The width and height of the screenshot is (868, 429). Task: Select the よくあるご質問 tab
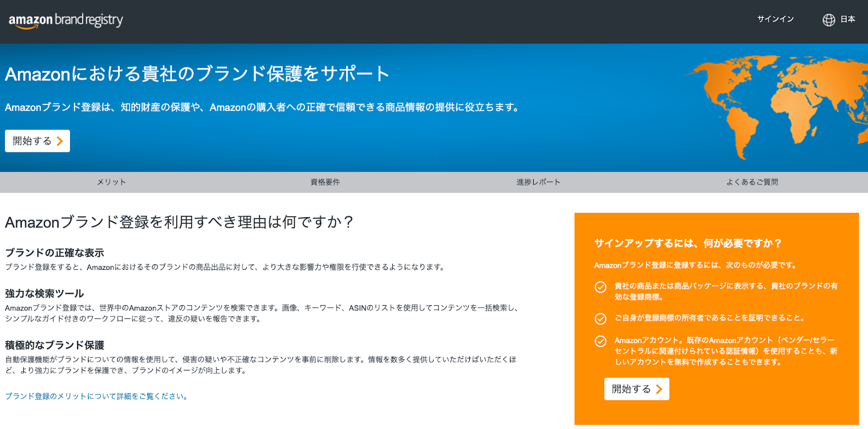click(752, 182)
